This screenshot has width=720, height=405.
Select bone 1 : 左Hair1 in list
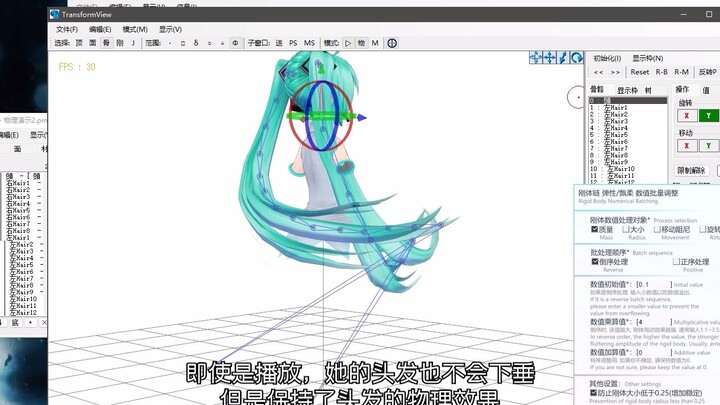(x=628, y=107)
